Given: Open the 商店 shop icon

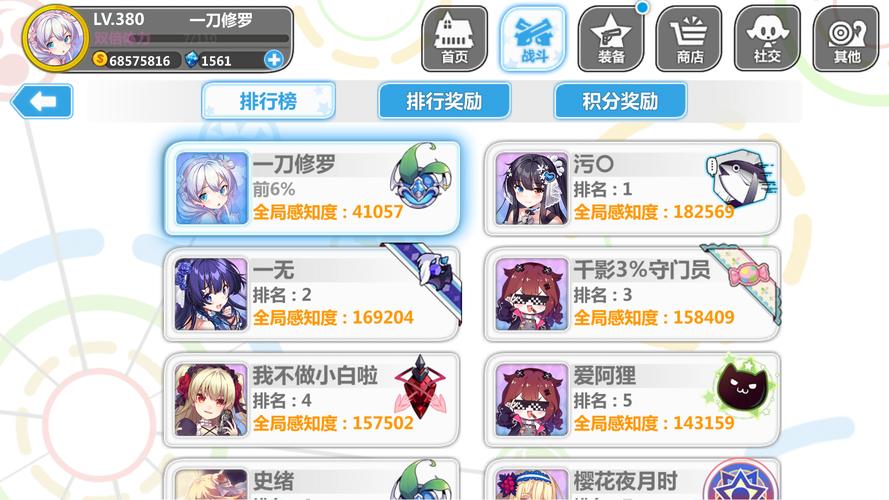Looking at the screenshot, I should click(x=689, y=39).
